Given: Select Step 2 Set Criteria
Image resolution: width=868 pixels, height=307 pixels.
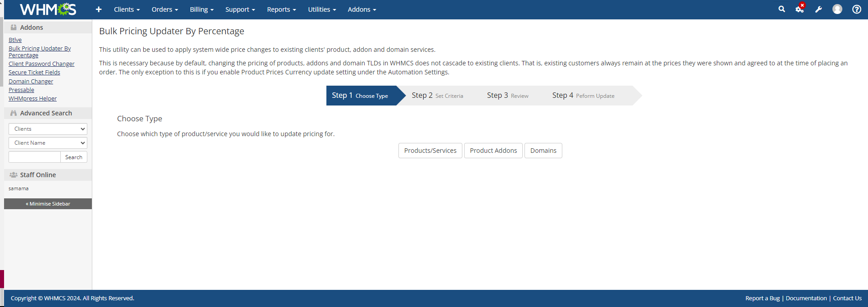Looking at the screenshot, I should pyautogui.click(x=437, y=96).
